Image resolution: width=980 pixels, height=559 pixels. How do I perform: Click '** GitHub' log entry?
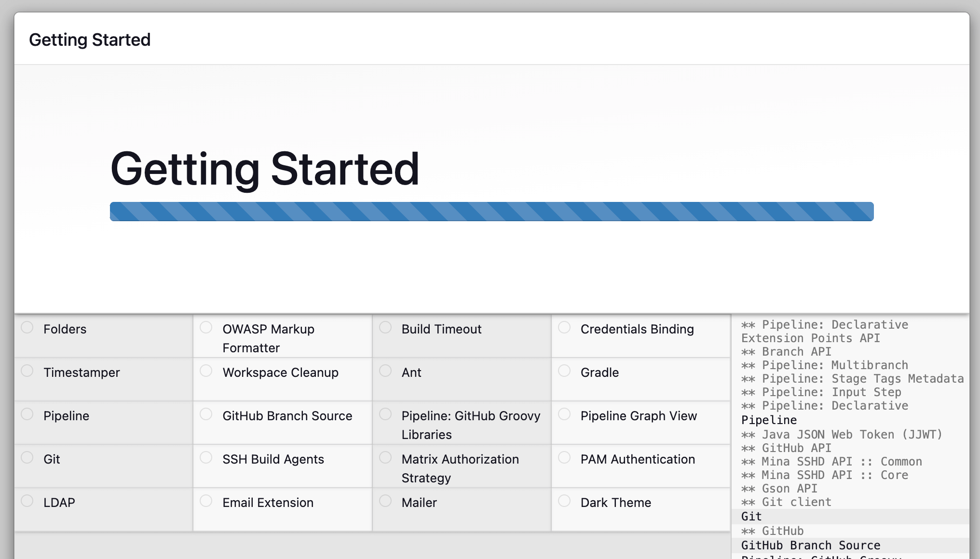pyautogui.click(x=773, y=531)
